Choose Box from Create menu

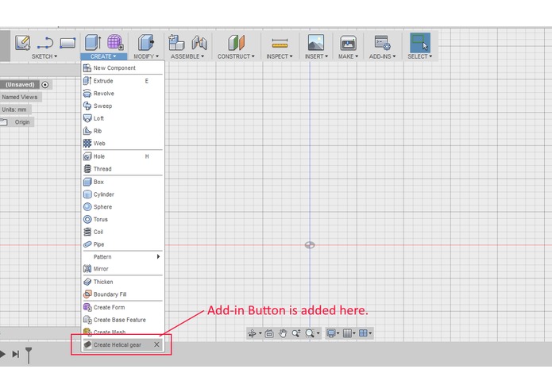tap(122, 182)
